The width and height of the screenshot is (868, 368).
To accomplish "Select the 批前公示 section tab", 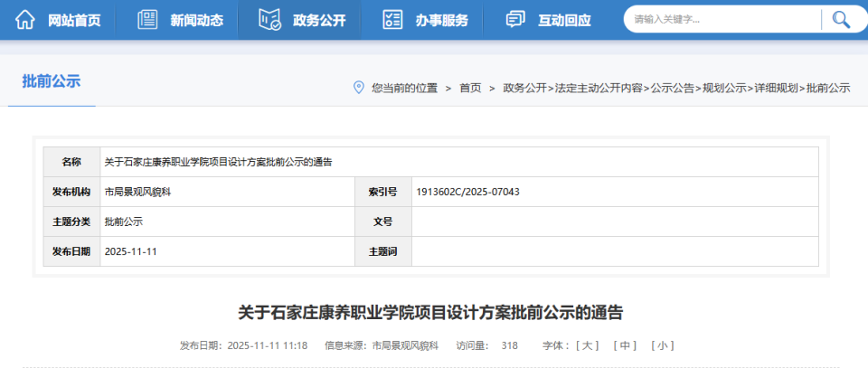I will (52, 81).
